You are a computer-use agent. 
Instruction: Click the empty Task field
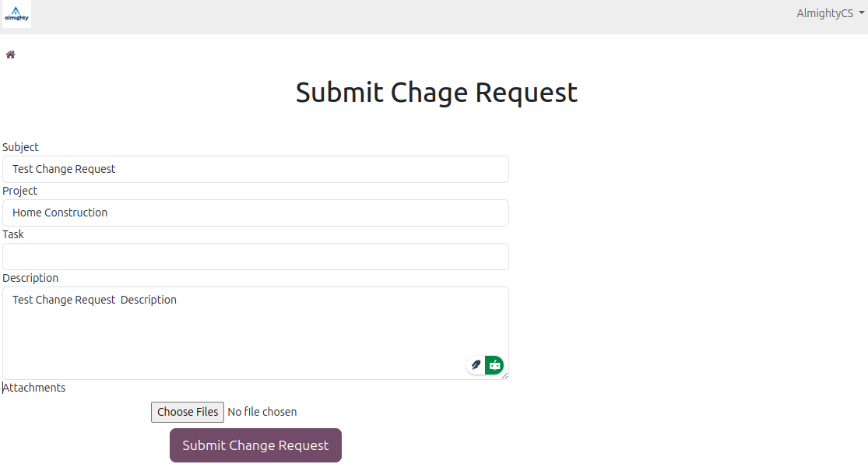255,256
